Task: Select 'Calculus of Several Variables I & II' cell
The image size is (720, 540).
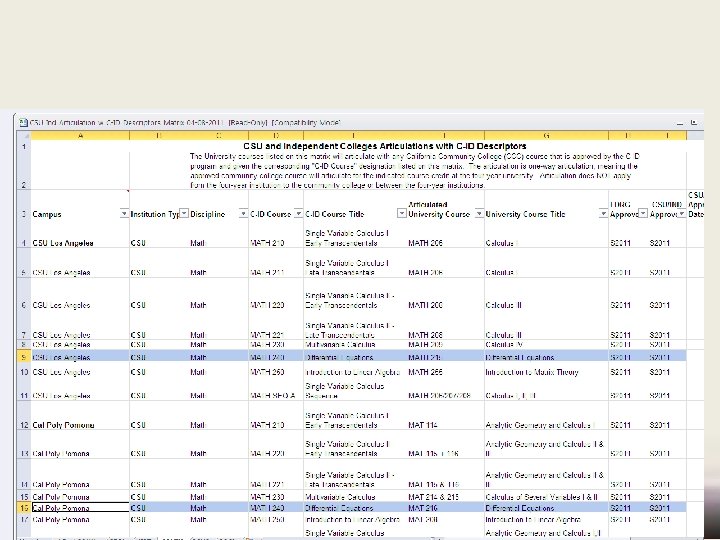Action: click(x=546, y=497)
